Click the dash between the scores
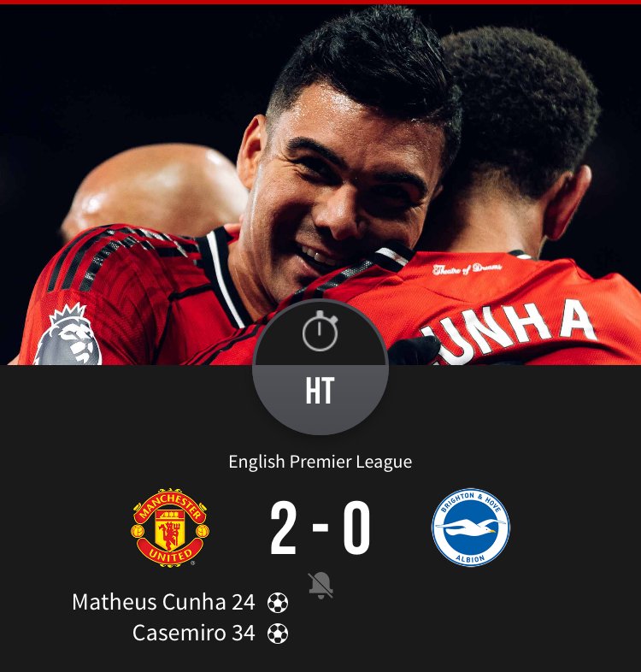The image size is (641, 672). pos(320,527)
